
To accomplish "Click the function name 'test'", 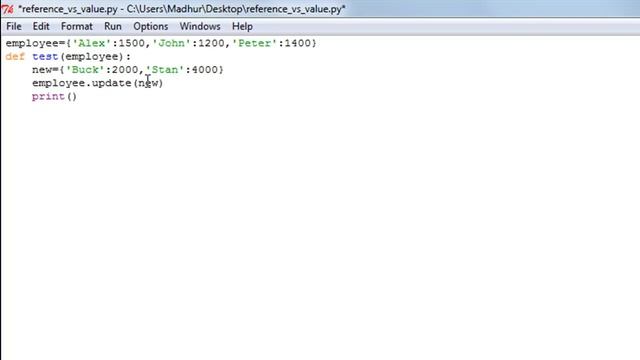I will tap(45, 56).
